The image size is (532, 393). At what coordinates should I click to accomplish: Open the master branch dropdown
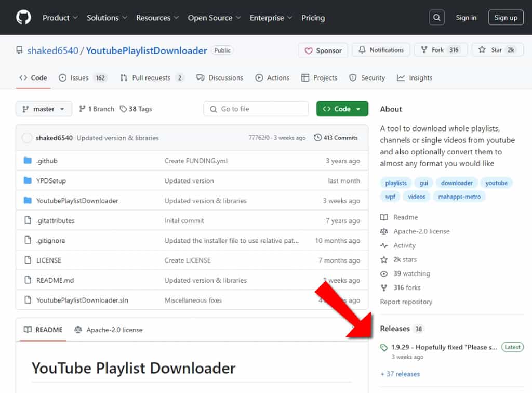[44, 109]
